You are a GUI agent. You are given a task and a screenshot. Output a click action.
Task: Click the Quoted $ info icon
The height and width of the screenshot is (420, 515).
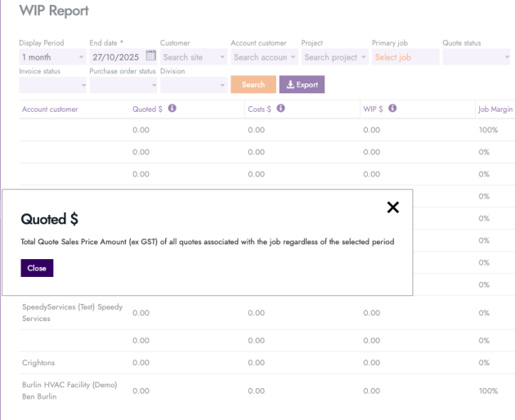(x=172, y=109)
